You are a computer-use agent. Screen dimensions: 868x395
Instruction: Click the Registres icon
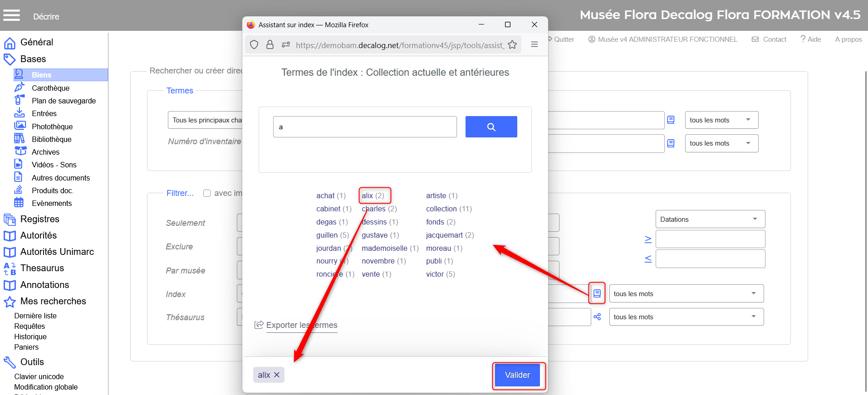point(10,219)
